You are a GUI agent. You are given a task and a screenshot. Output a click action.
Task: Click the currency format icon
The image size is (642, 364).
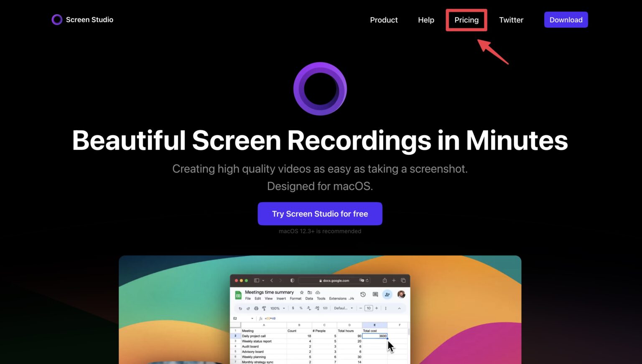(x=293, y=308)
